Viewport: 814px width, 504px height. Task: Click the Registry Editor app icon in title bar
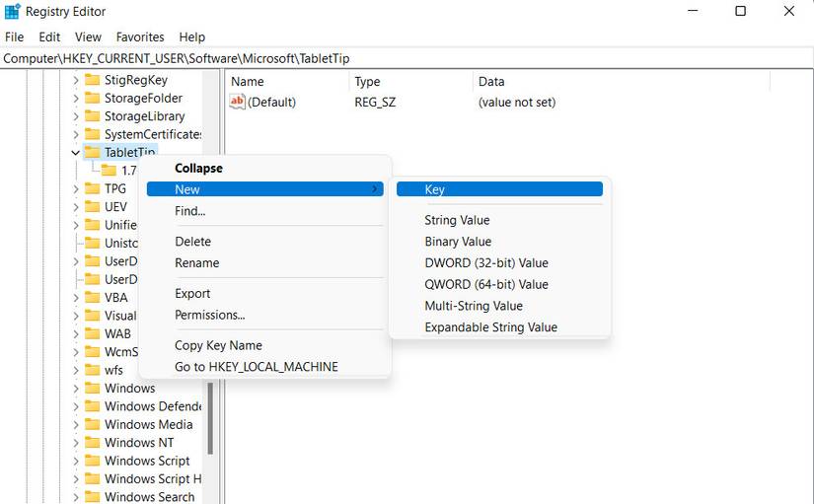pyautogui.click(x=12, y=11)
